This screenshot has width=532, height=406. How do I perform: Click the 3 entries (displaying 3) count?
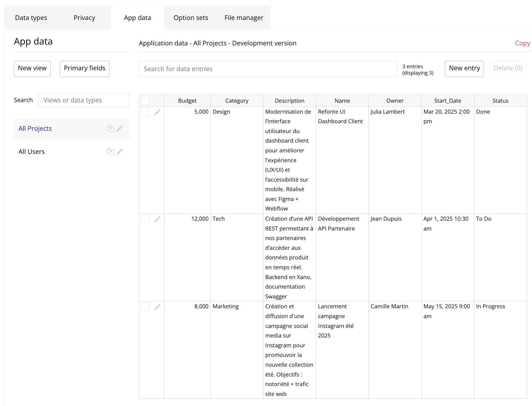pos(418,70)
